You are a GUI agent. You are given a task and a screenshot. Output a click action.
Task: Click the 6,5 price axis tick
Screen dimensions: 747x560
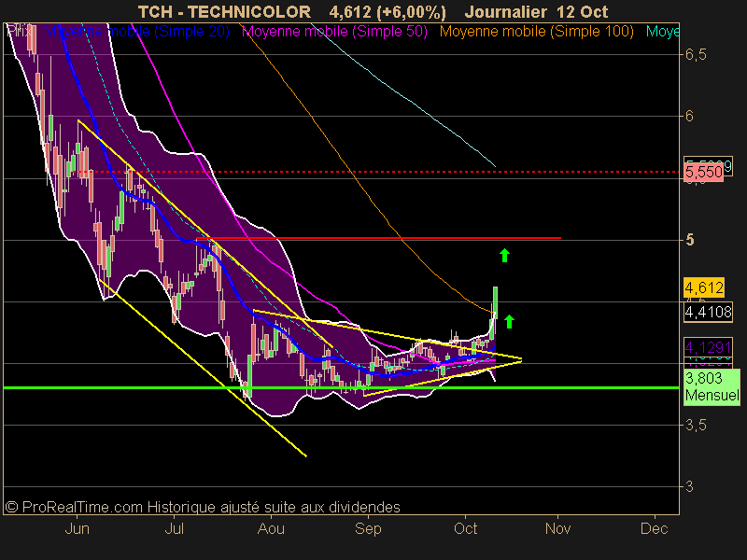(x=696, y=55)
